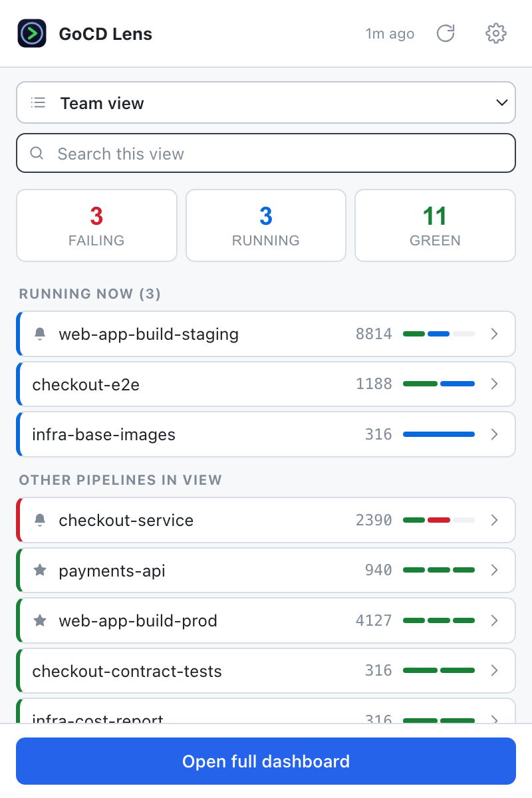532x798 pixels.
Task: Expand web-app-build-prod with its chevron
Action: [x=494, y=620]
